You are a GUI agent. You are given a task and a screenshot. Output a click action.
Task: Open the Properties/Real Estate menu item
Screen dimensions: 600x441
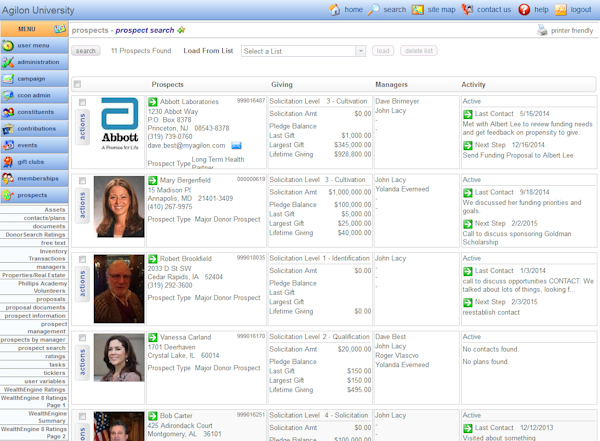[x=34, y=275]
